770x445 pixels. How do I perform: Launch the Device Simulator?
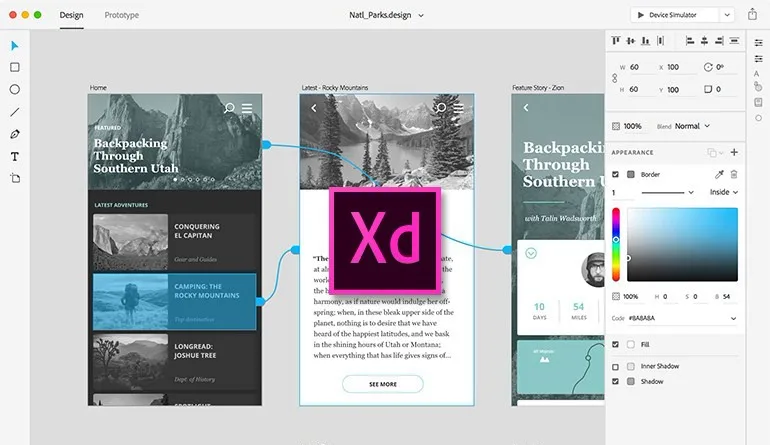pos(675,15)
